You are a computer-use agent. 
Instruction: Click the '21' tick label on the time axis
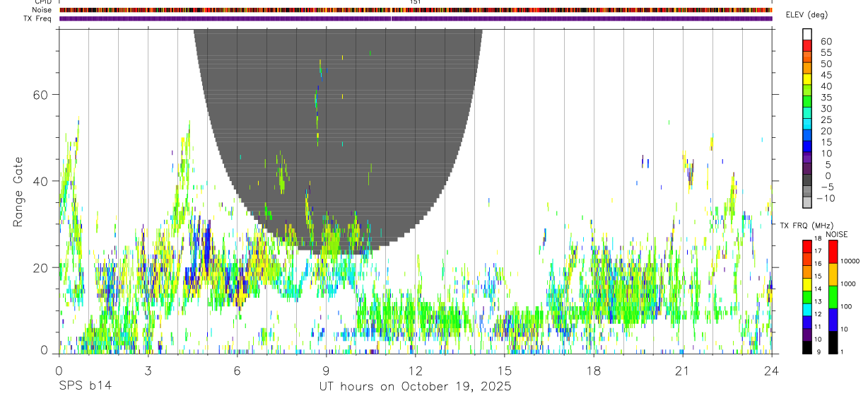coord(683,371)
